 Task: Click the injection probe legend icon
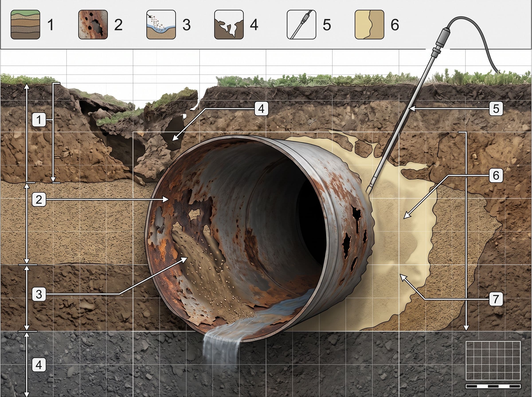click(x=301, y=25)
